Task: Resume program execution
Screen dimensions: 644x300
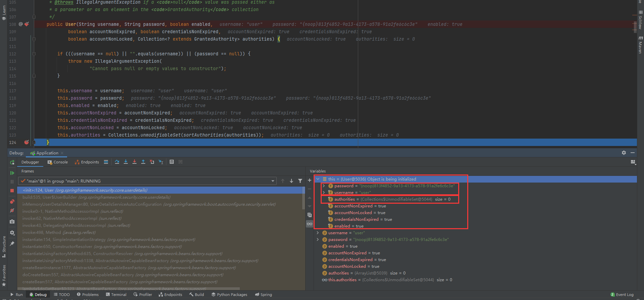Action: [x=12, y=173]
